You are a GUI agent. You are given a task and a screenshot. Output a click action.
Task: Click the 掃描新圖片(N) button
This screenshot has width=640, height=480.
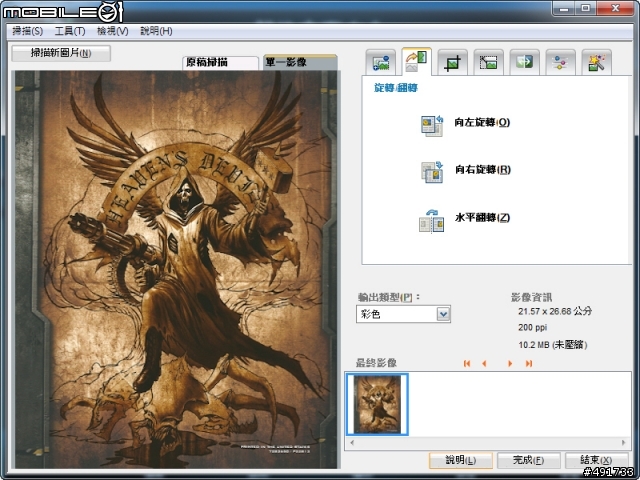pos(61,53)
